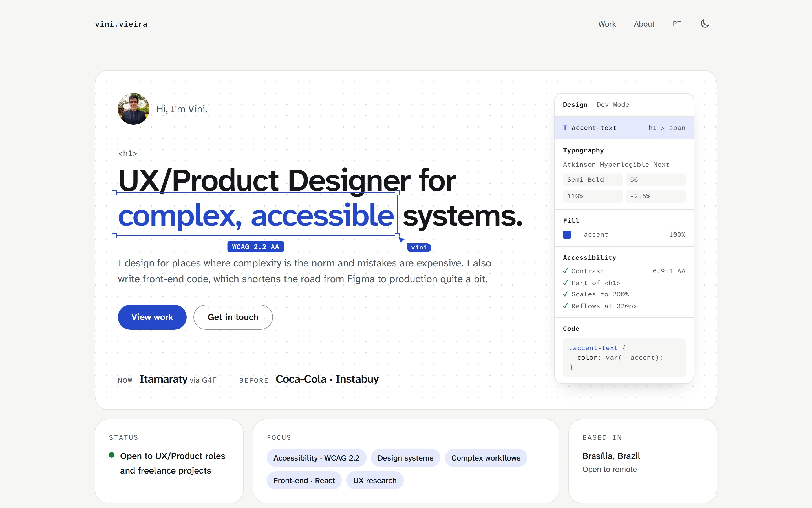
Task: Click the -2.5% letter spacing field
Action: tap(655, 196)
